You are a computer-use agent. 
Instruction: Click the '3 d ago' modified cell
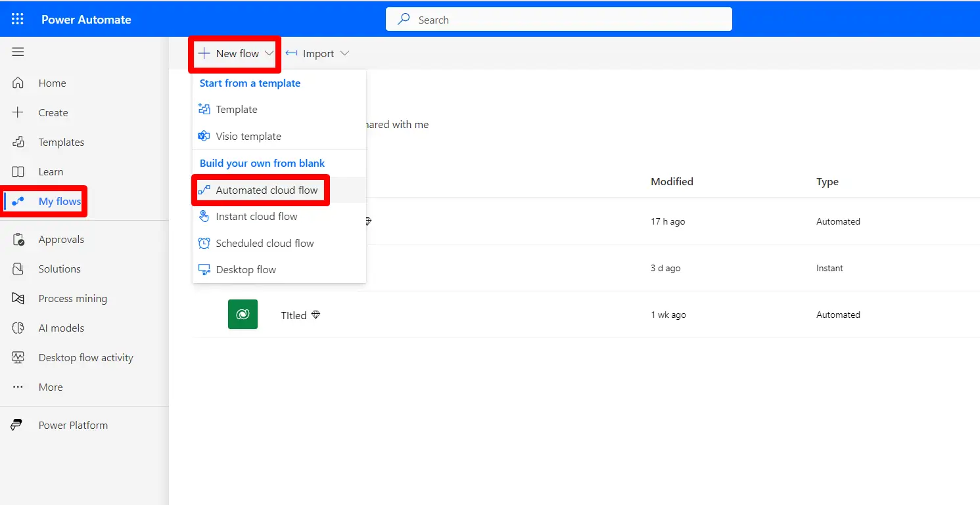665,268
